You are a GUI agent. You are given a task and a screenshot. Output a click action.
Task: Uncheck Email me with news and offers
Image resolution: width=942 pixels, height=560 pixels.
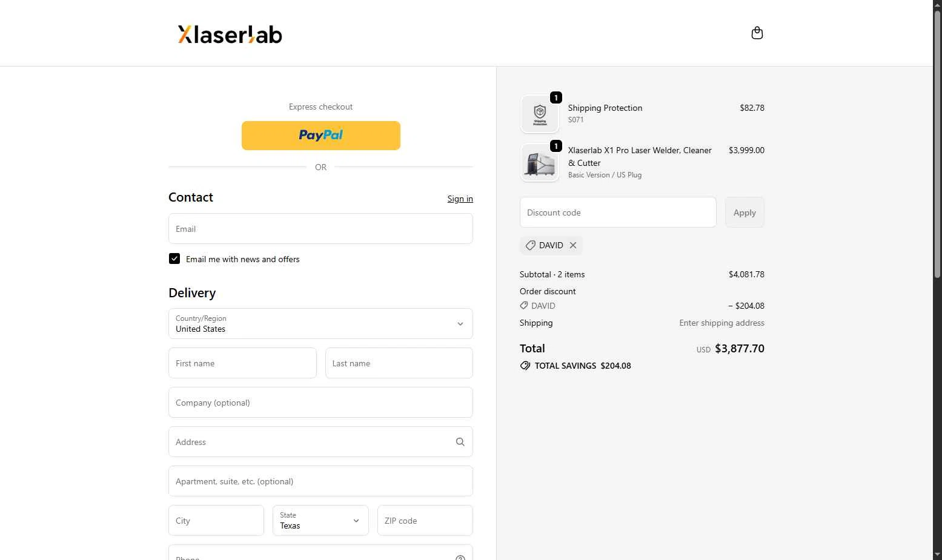pyautogui.click(x=174, y=259)
